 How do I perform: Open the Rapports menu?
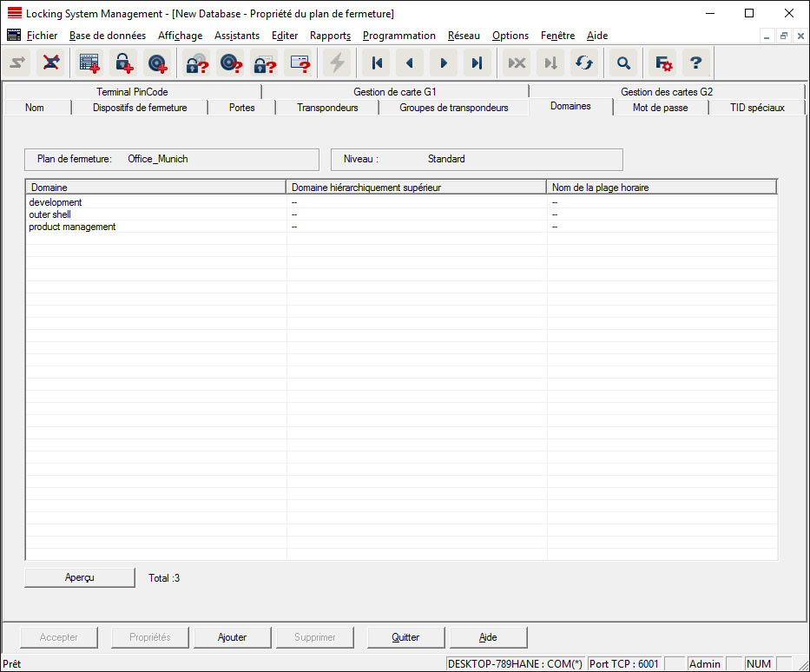(330, 36)
